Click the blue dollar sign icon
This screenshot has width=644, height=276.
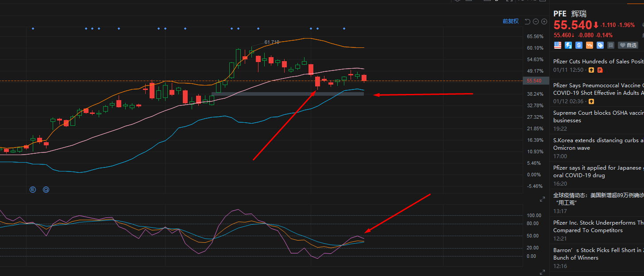tap(579, 45)
